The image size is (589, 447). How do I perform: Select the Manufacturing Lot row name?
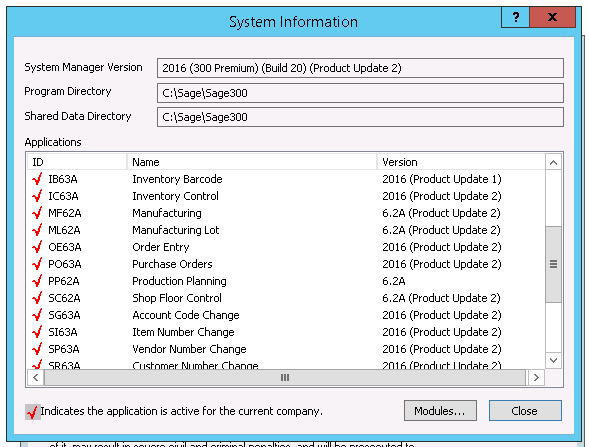[176, 230]
